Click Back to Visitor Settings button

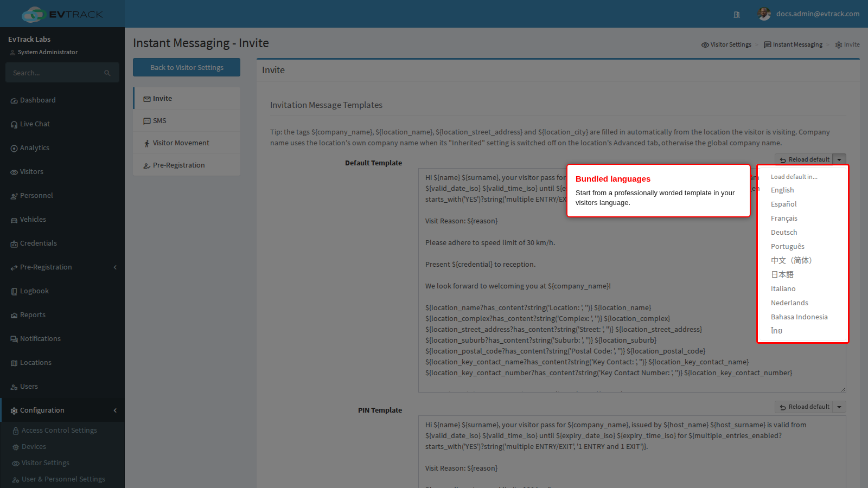[x=187, y=67]
